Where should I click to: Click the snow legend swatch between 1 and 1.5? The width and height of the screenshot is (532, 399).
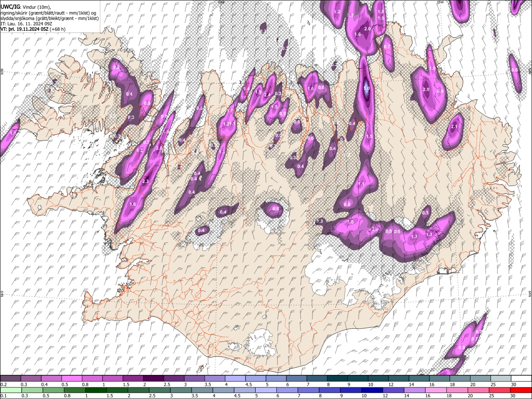click(x=112, y=379)
